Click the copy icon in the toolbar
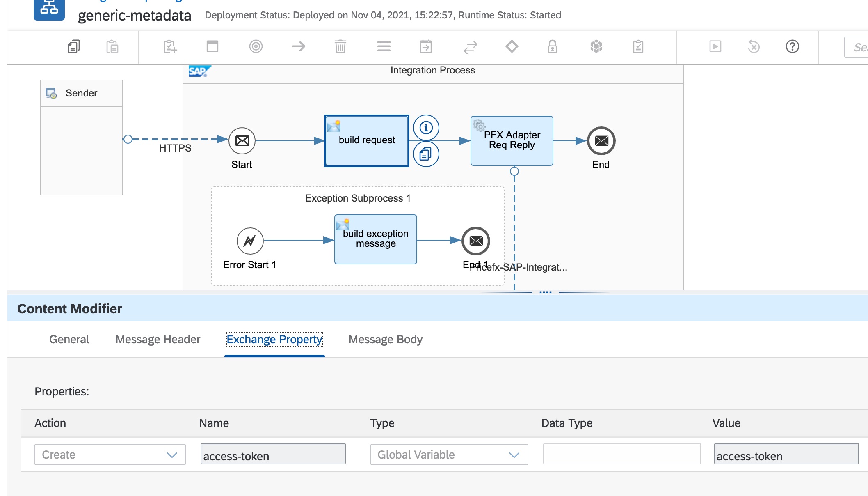 click(74, 46)
